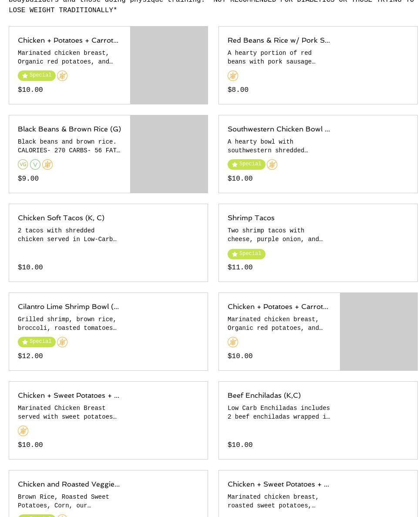
Task: Click gluten-free icon on Black Beans & Brown Rice
Action: point(47,164)
